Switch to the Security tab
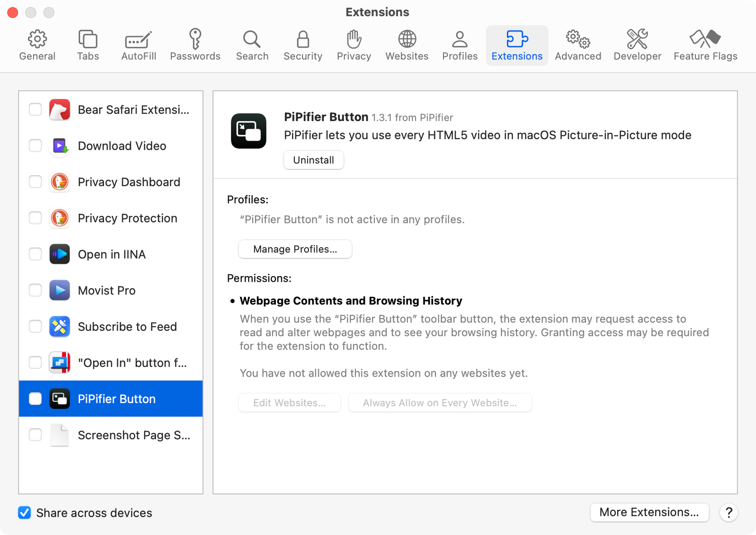This screenshot has height=535, width=756. tap(302, 44)
